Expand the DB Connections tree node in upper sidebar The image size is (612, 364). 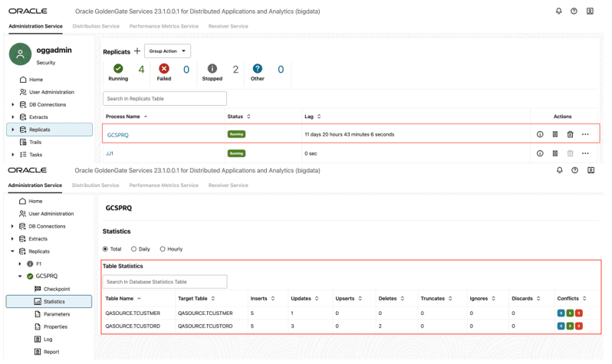[x=13, y=104]
